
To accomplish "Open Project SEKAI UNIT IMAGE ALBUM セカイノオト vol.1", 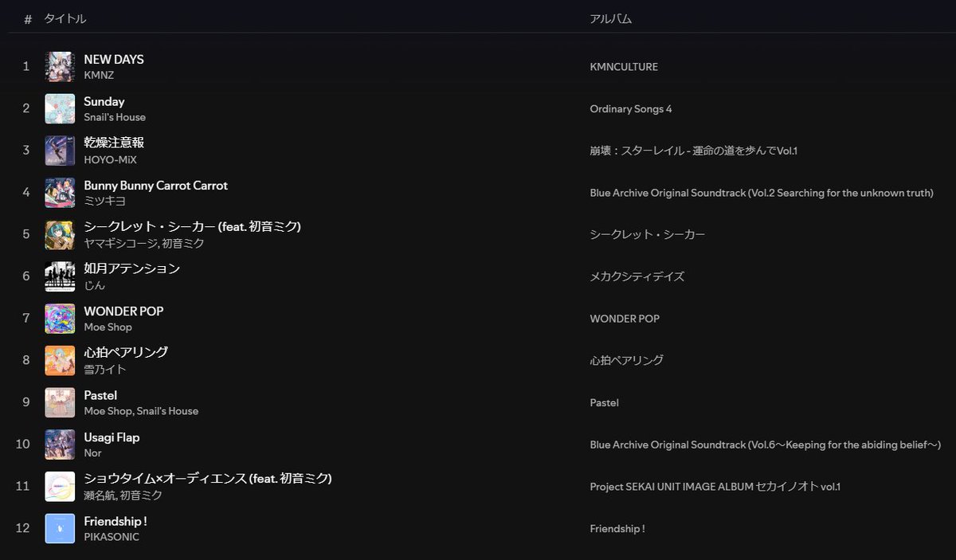I will 715,487.
